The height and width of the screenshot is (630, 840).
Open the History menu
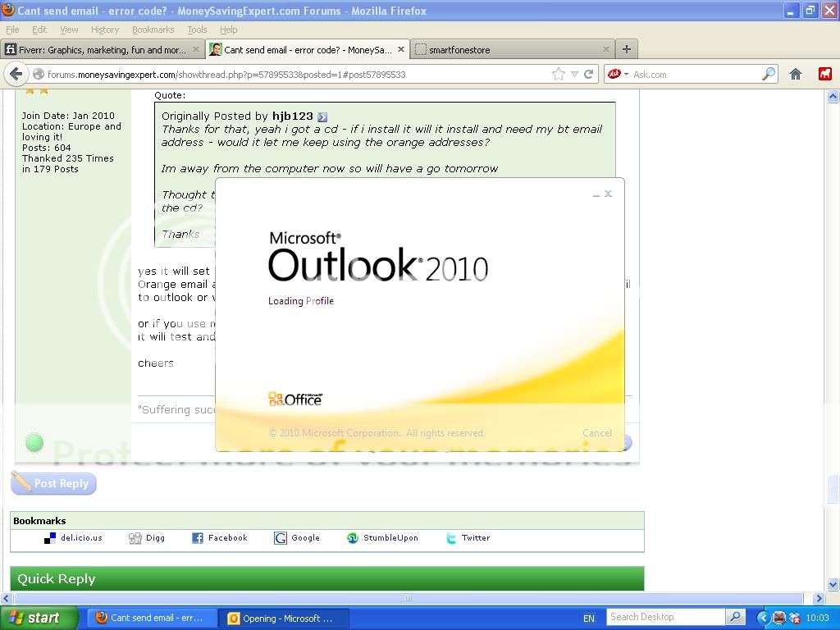click(x=104, y=30)
